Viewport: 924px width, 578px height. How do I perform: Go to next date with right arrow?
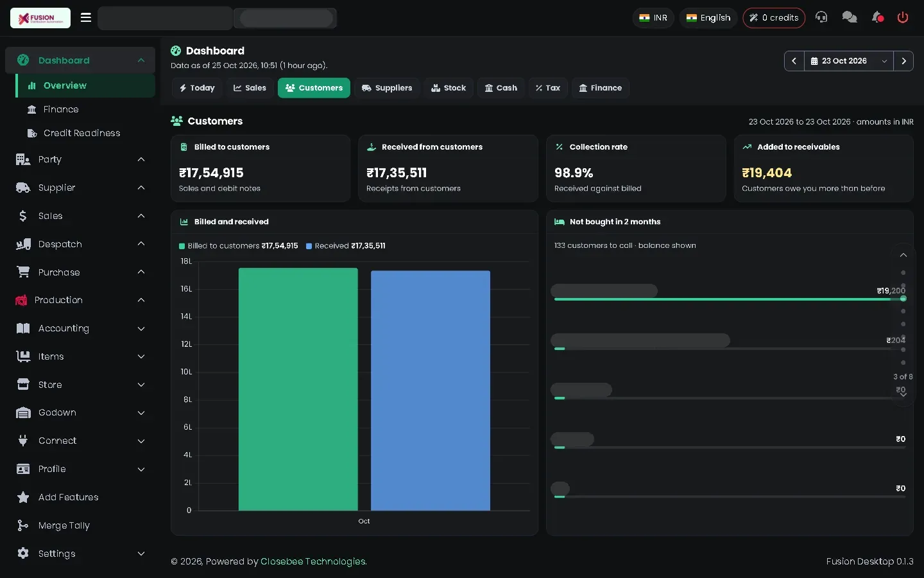[903, 61]
